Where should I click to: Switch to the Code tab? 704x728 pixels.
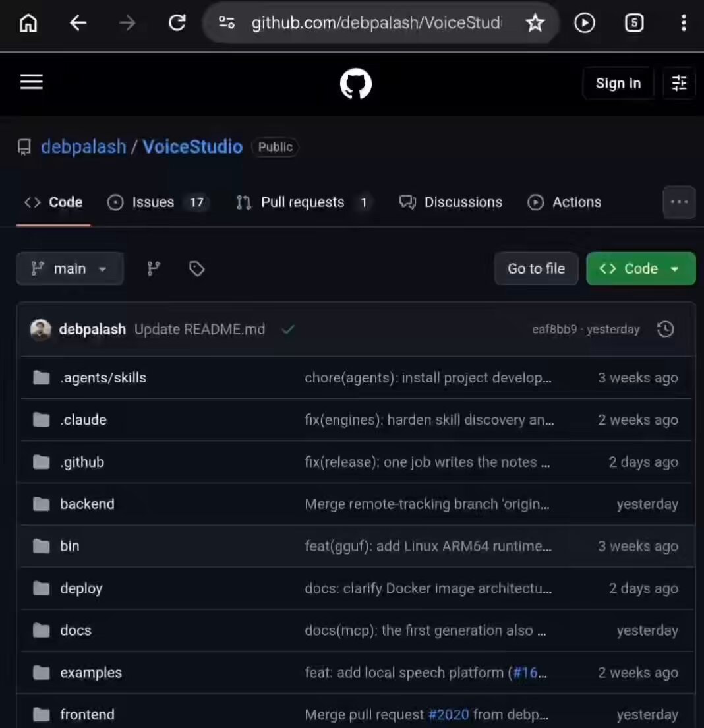coord(53,202)
